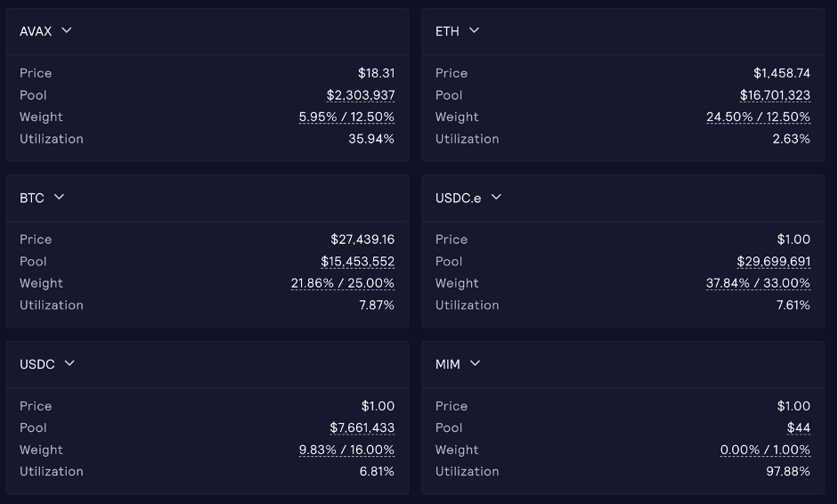Click USDC weight 9.83% / 16.00%
The height and width of the screenshot is (504, 838).
point(346,450)
